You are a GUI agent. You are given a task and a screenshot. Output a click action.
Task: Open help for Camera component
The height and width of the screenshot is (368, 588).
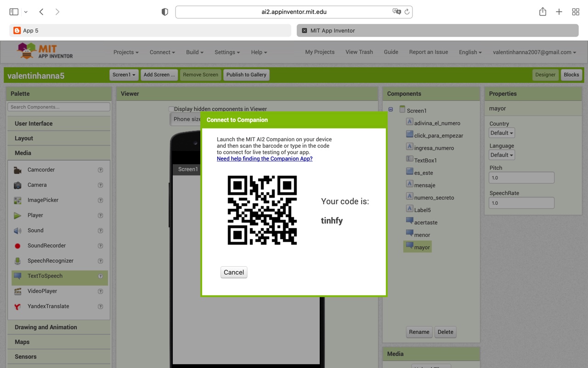(100, 185)
